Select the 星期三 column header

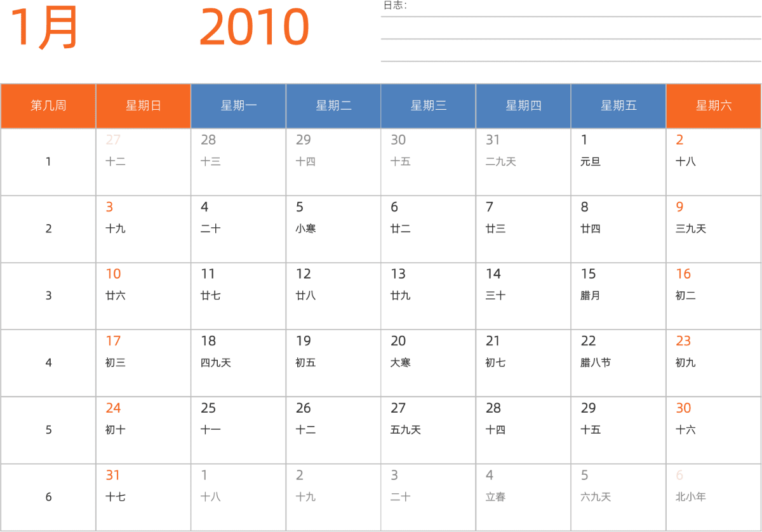tap(428, 106)
